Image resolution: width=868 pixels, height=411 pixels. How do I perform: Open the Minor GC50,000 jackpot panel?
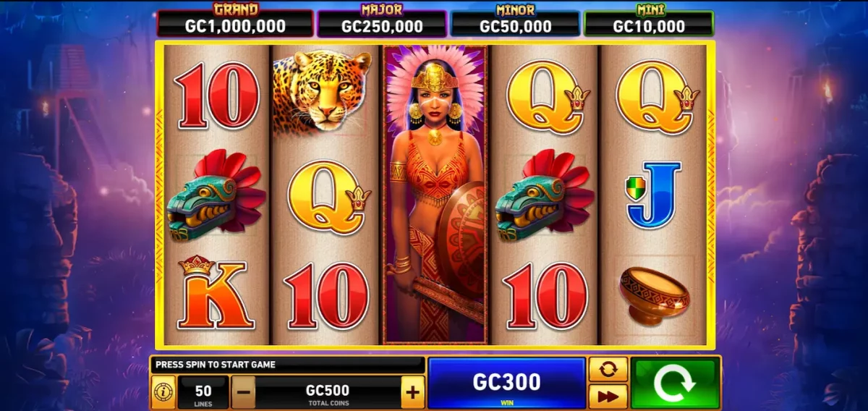[515, 23]
